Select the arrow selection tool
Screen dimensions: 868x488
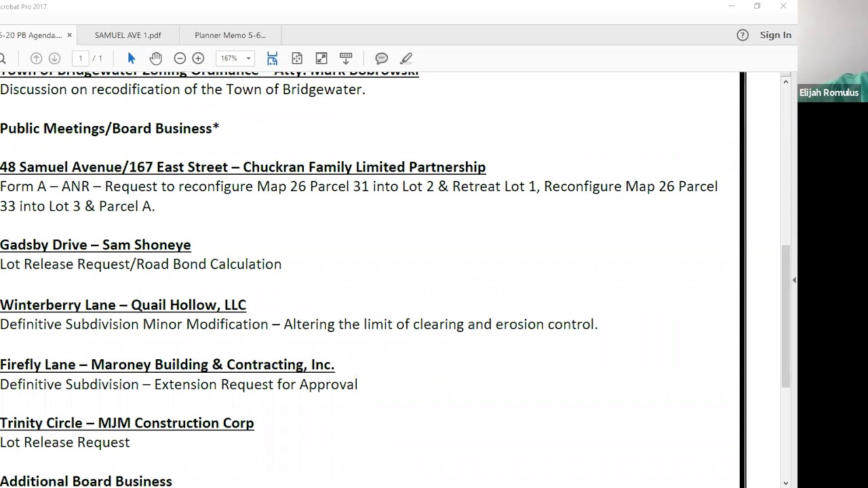pyautogui.click(x=132, y=58)
